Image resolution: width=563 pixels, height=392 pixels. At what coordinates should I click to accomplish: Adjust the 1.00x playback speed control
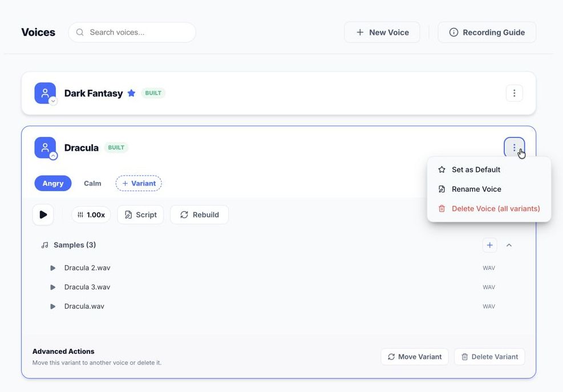coord(91,215)
